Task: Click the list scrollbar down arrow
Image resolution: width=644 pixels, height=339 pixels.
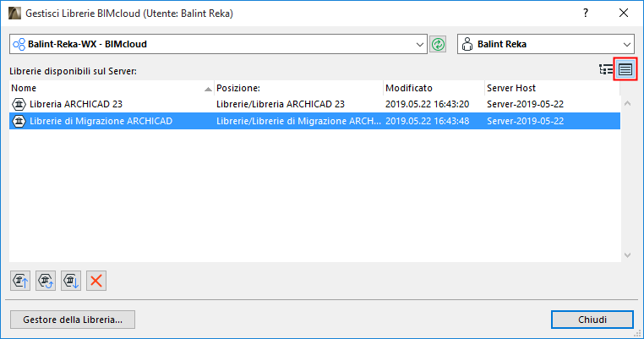Action: tap(627, 255)
